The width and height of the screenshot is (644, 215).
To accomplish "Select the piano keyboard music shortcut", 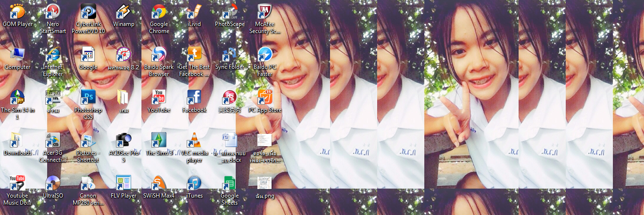I will [x=53, y=97].
